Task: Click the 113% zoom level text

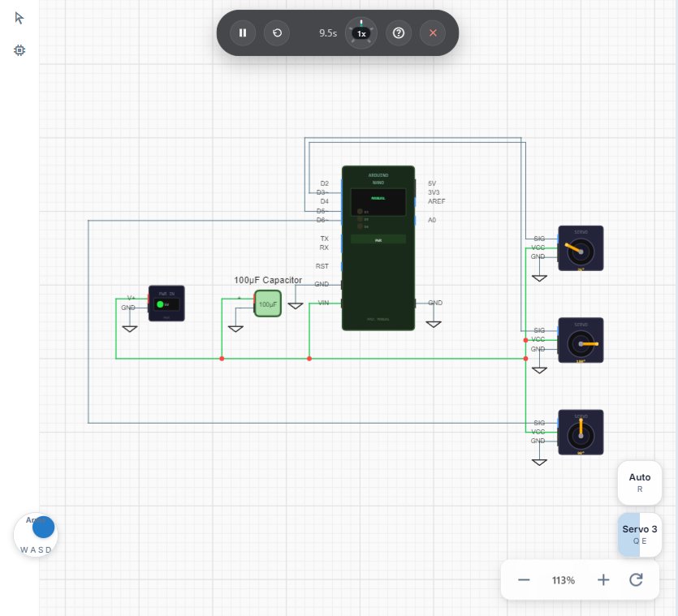Action: [x=564, y=580]
